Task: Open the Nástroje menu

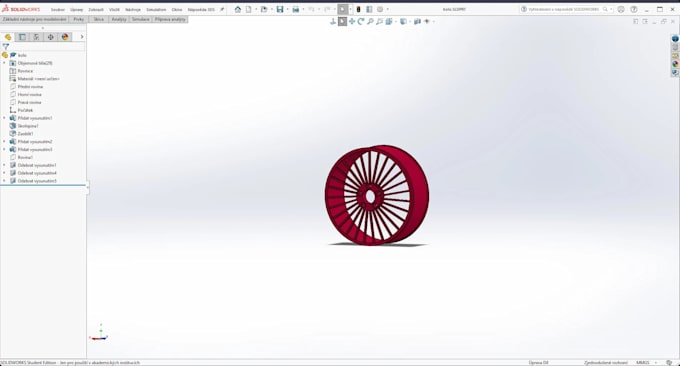Action: tap(133, 10)
